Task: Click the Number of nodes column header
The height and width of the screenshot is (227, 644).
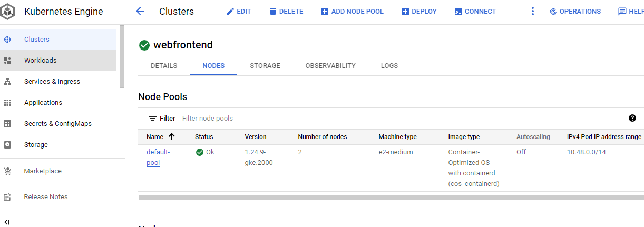Action: click(323, 137)
